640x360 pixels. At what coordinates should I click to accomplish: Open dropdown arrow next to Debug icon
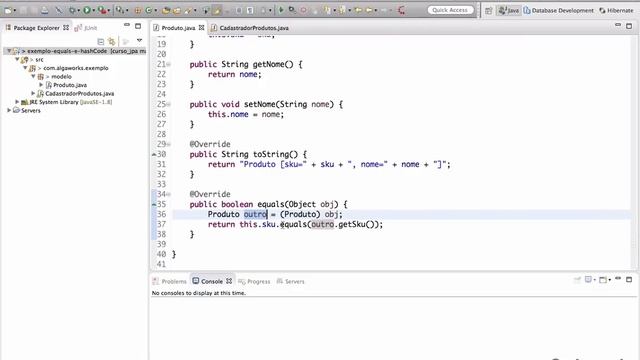click(x=79, y=11)
